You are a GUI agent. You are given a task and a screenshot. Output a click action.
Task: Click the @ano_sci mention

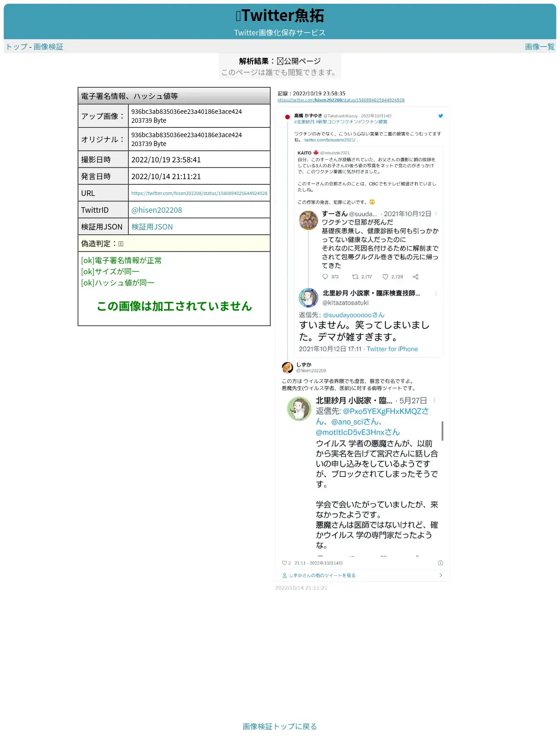click(x=357, y=422)
